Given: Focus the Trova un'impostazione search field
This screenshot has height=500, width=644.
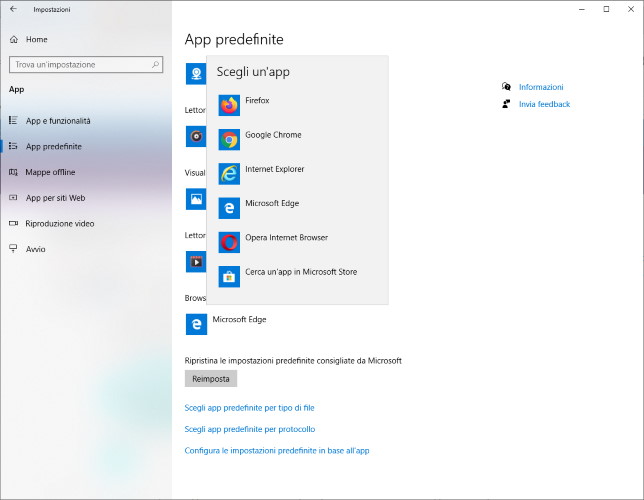Looking at the screenshot, I should [x=86, y=65].
